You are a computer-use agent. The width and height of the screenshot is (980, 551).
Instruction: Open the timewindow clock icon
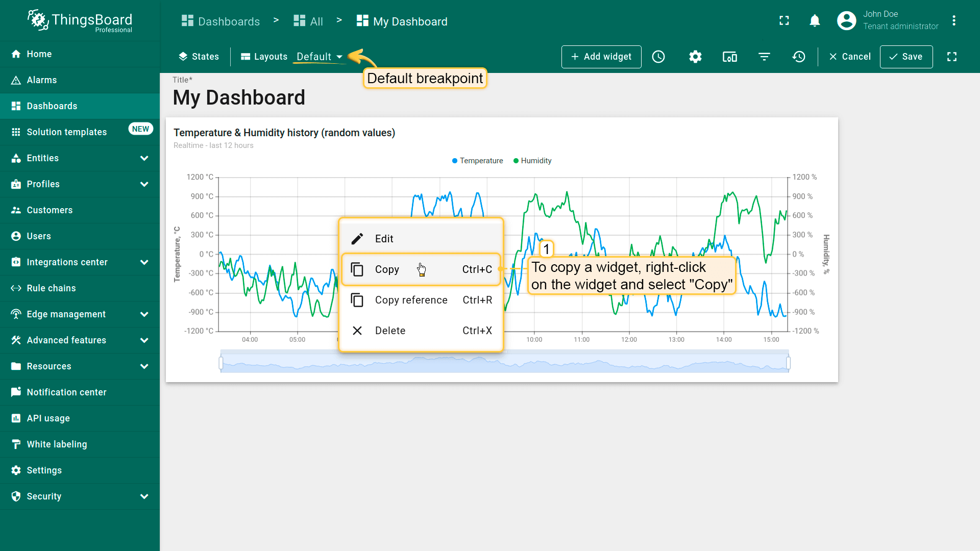pos(658,57)
